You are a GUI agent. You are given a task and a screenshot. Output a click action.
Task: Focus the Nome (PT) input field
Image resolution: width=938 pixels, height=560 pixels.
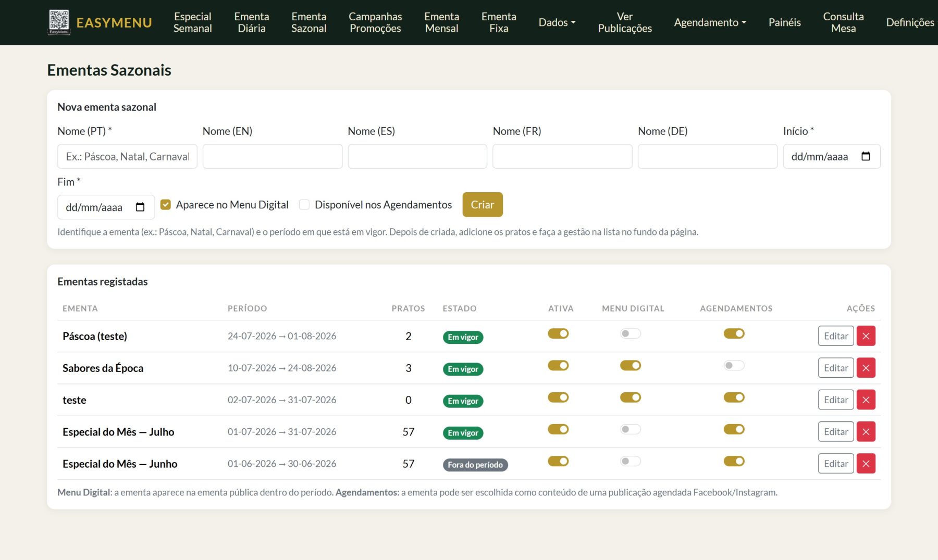127,156
